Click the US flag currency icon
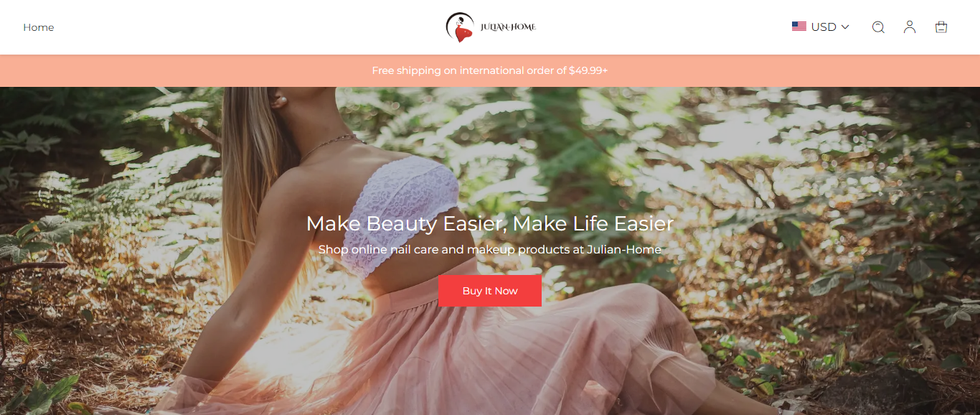980x415 pixels. pyautogui.click(x=799, y=27)
